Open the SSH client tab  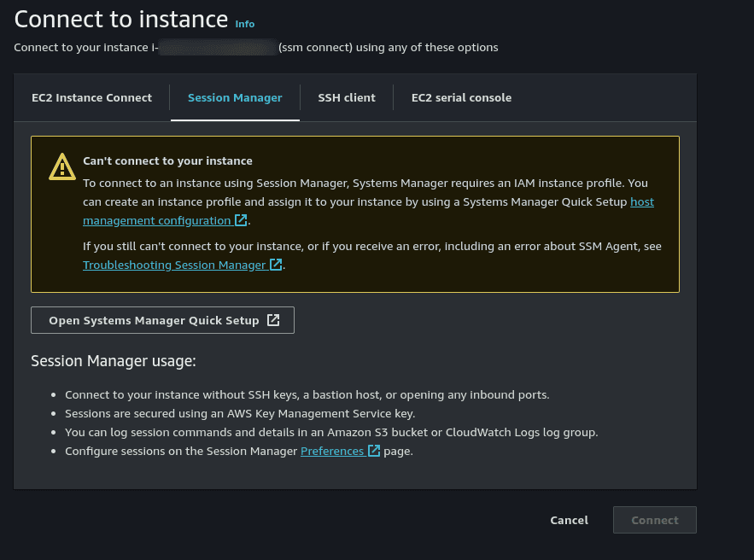click(x=347, y=97)
